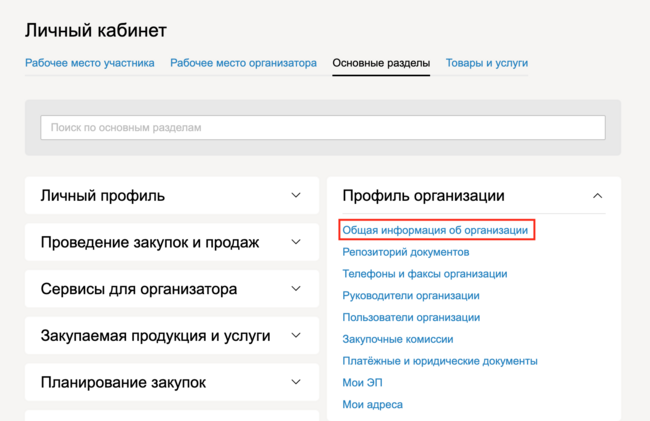Click the Проведение закупок и продаж title
Viewport: 650px width, 421px height.
(150, 242)
